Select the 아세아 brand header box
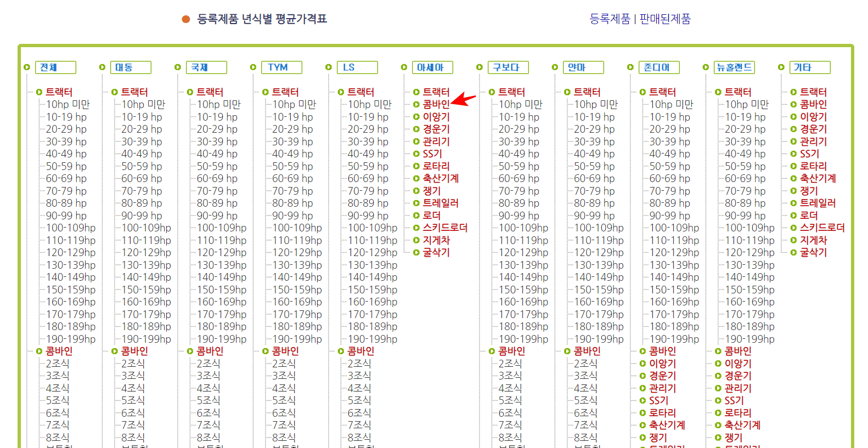Screen dimensions: 868x448 432,67
